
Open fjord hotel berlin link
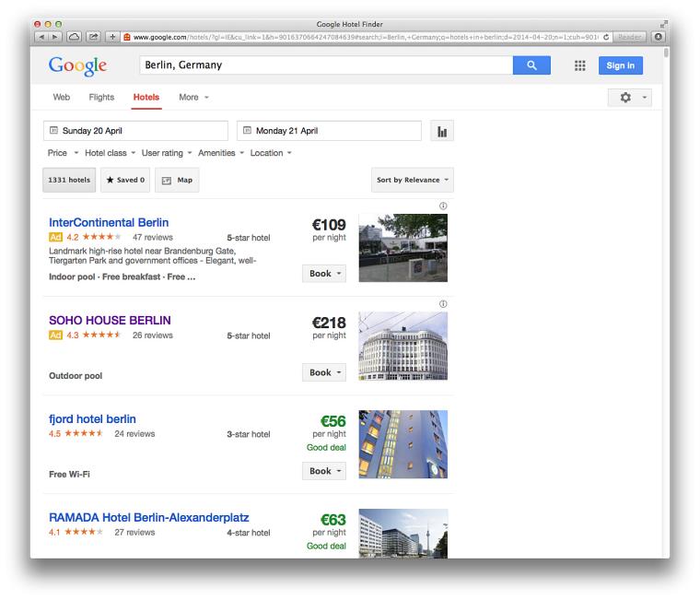pyautogui.click(x=92, y=419)
